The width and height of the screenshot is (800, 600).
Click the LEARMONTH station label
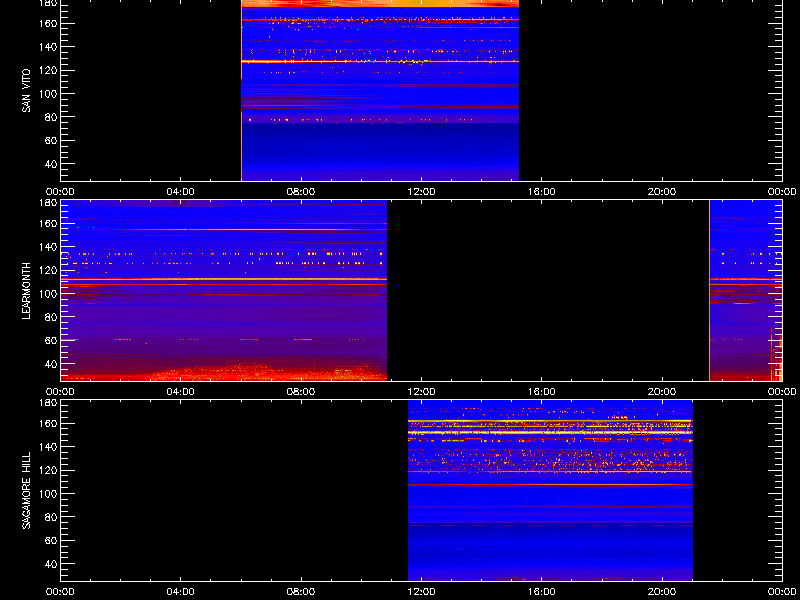(x=26, y=291)
